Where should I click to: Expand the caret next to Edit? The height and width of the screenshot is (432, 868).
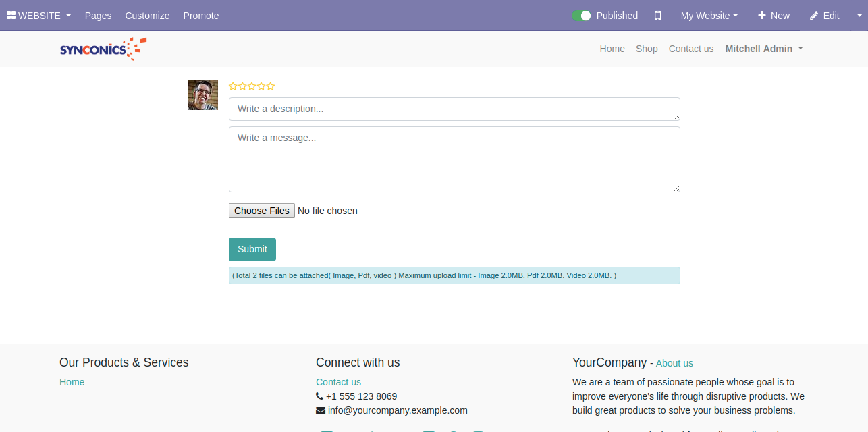850,16
